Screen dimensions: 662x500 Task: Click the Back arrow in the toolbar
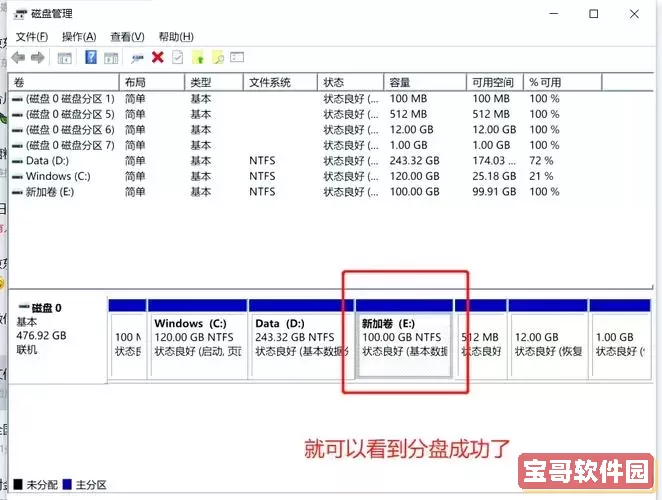[18, 57]
